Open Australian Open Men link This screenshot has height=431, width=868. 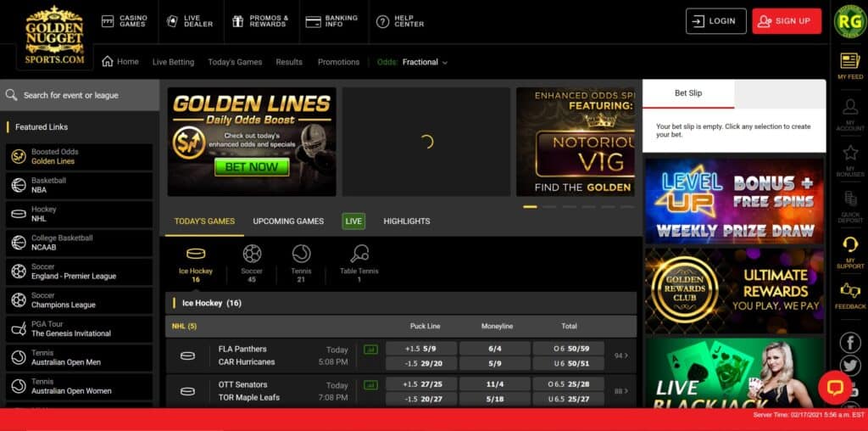tap(79, 358)
